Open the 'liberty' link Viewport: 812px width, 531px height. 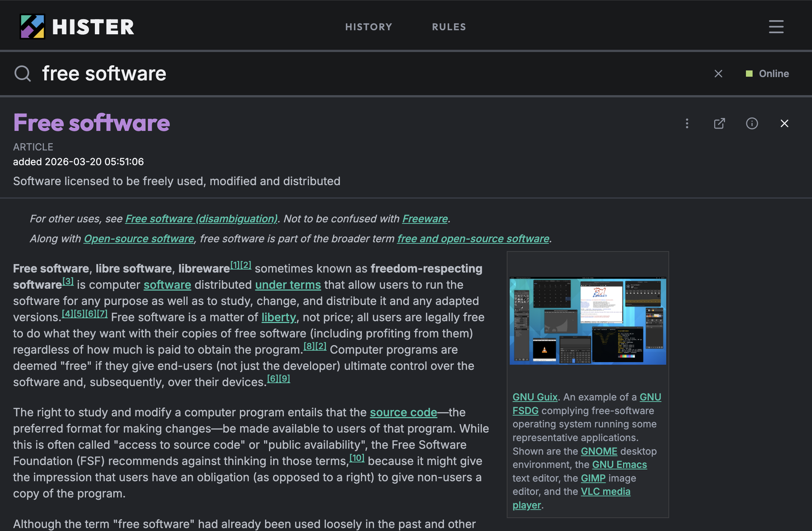(279, 318)
